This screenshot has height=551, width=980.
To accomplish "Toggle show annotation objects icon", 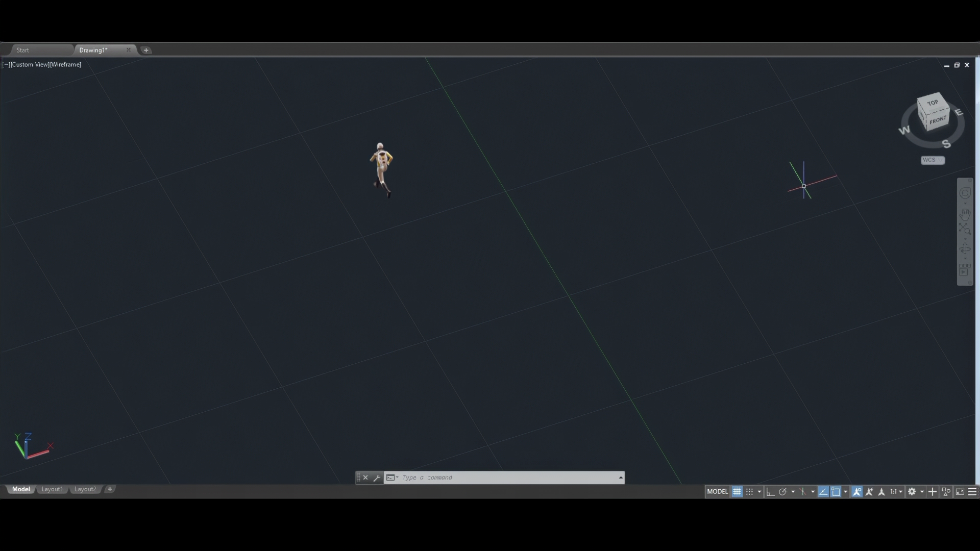I will pyautogui.click(x=857, y=492).
